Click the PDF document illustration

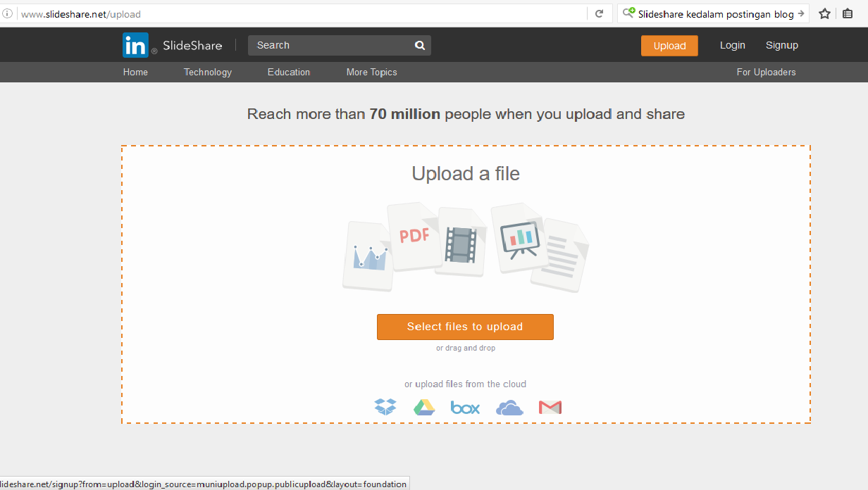(x=414, y=237)
